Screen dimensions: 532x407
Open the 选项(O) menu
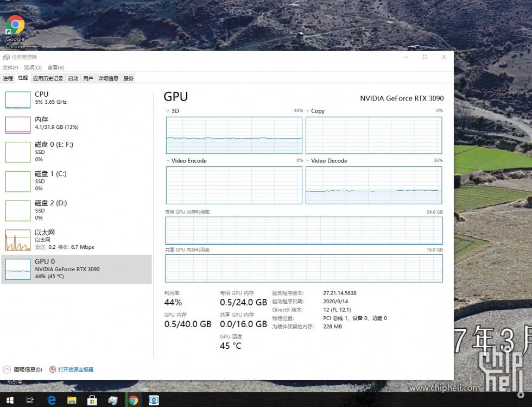(33, 67)
